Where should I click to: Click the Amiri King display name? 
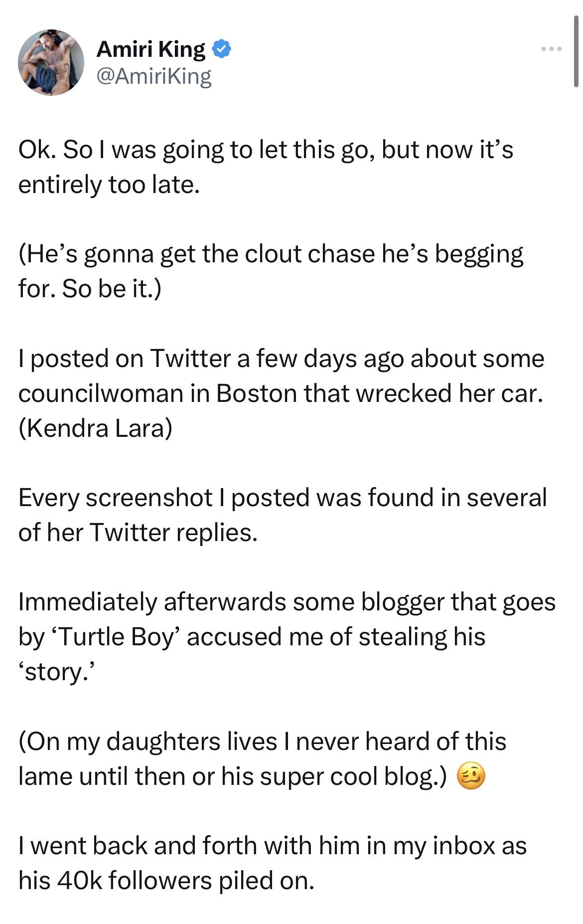point(150,49)
